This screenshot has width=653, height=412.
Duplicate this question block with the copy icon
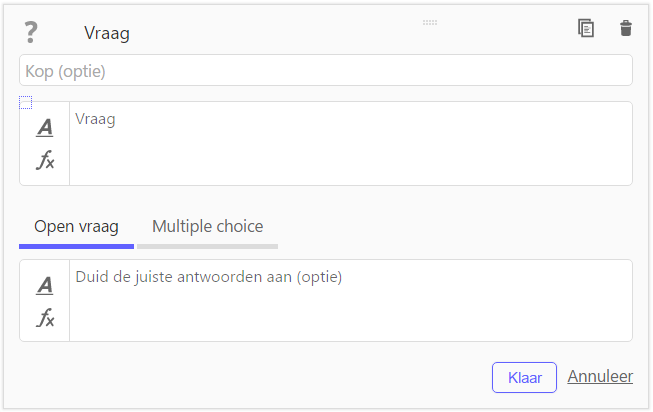coord(586,28)
